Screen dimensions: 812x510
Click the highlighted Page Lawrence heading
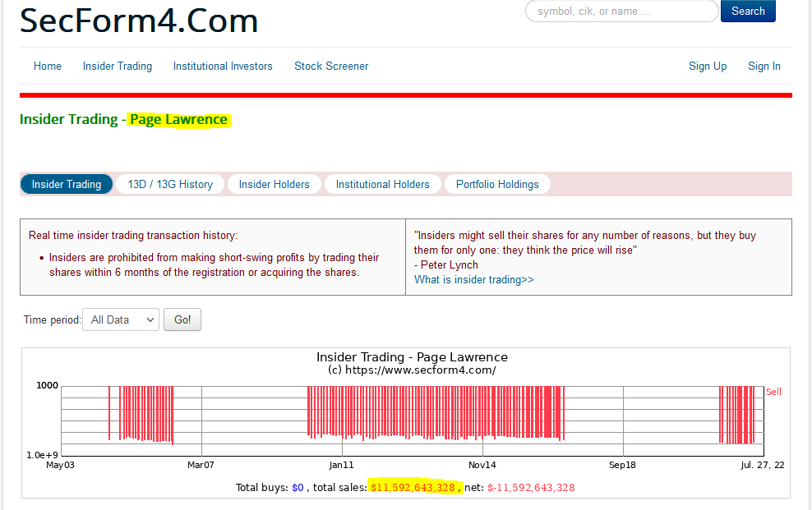pos(178,120)
